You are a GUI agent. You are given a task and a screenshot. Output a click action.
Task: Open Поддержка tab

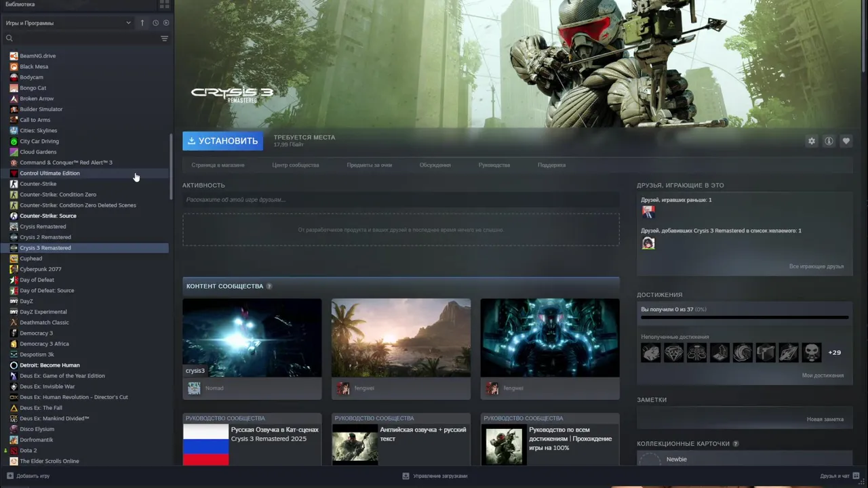pyautogui.click(x=551, y=165)
